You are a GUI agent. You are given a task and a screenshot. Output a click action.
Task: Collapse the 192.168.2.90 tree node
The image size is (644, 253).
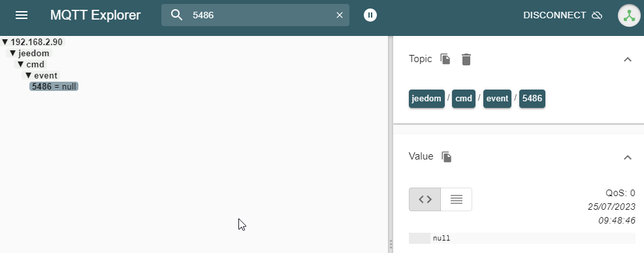(5, 42)
